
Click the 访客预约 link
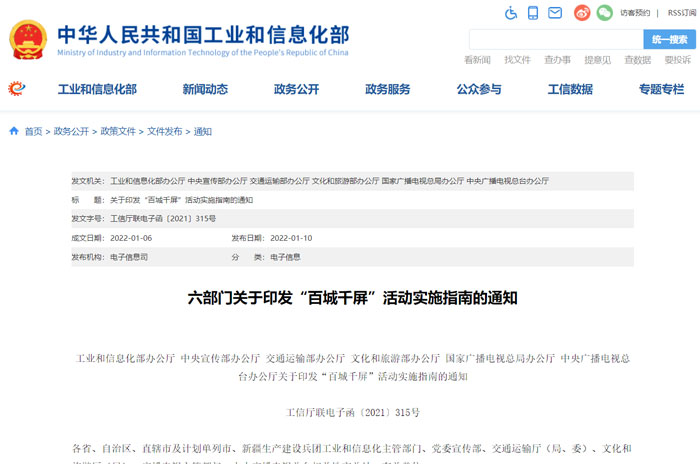point(634,13)
